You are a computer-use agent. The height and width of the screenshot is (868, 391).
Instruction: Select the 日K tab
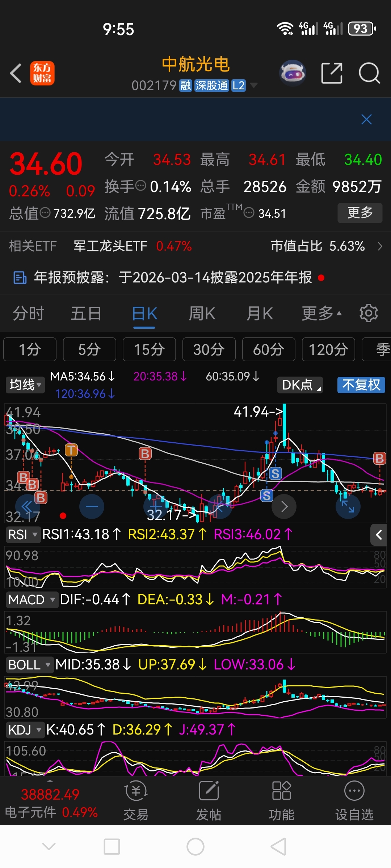[144, 313]
